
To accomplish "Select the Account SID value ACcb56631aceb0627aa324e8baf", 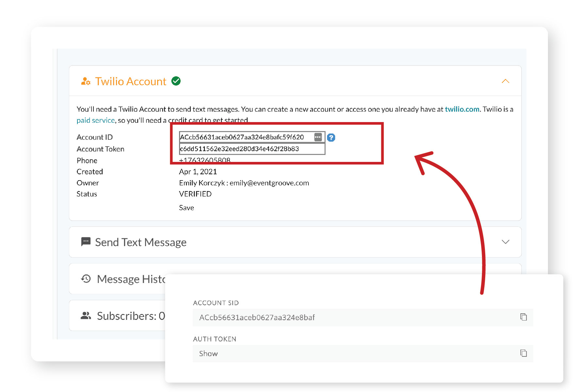I will click(257, 317).
